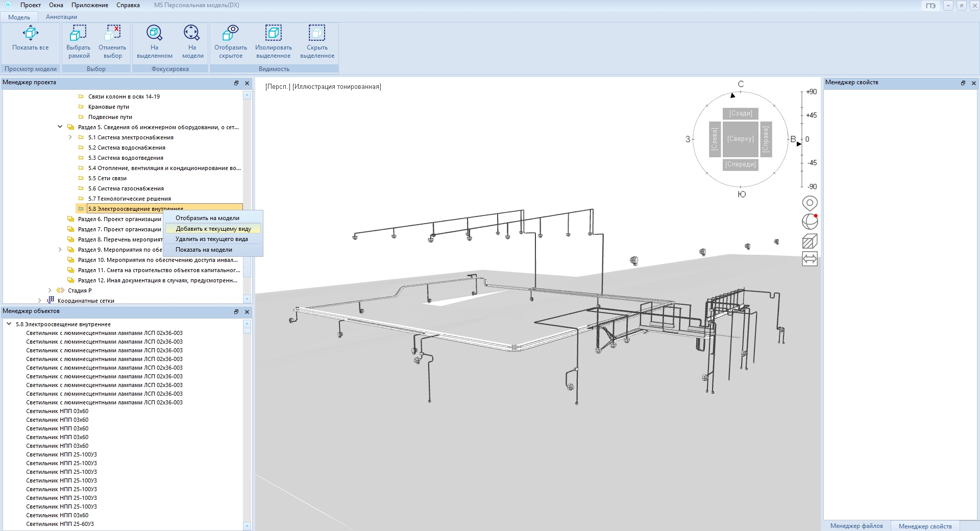Open the 'Менеджер файлов' bottom tab

click(x=856, y=526)
